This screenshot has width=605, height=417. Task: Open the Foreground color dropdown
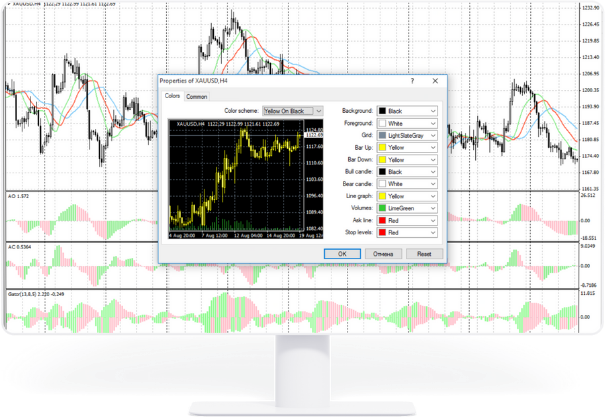tap(407, 123)
